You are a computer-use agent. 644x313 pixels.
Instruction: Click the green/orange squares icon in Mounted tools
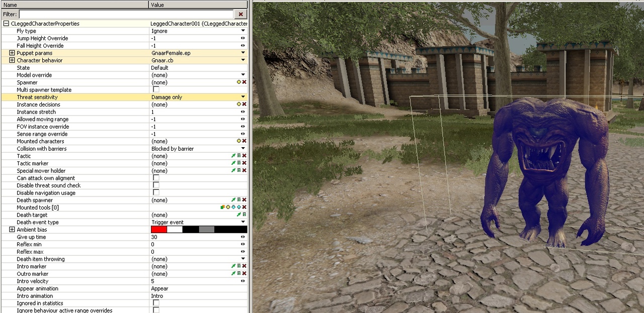coord(222,207)
